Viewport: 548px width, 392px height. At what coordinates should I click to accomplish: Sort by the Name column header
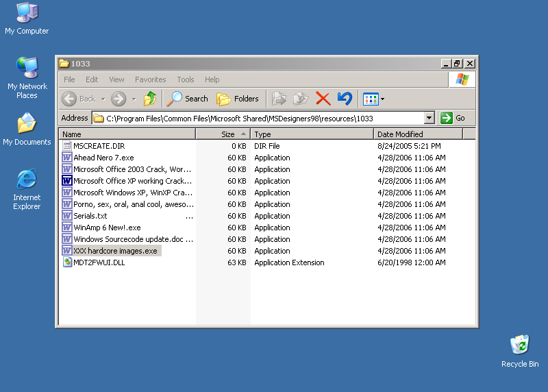coord(127,134)
